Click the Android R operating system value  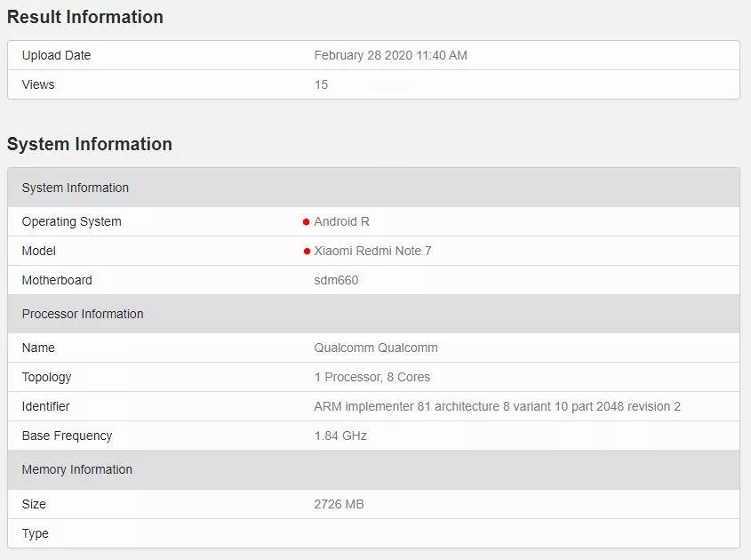click(x=341, y=221)
